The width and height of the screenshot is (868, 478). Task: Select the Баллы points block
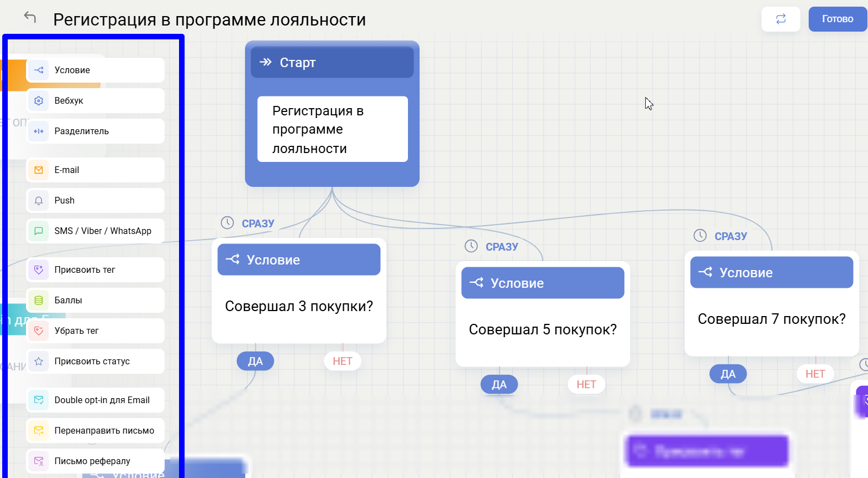[95, 301]
